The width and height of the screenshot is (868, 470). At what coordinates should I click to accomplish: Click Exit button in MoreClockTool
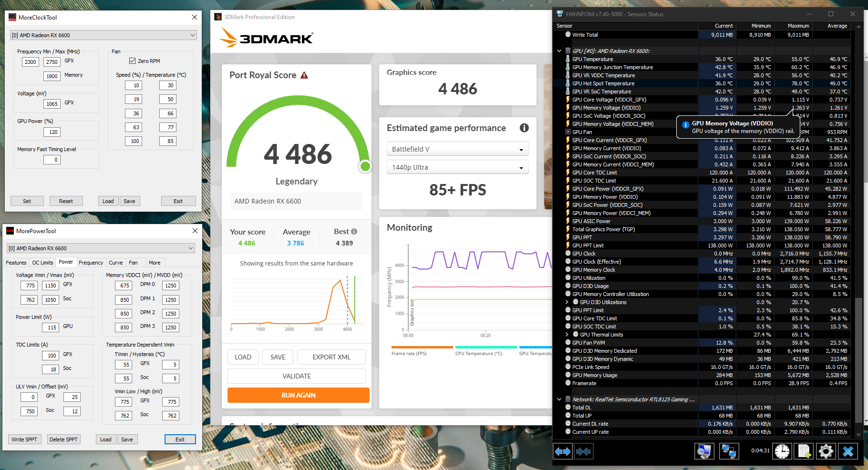point(178,201)
